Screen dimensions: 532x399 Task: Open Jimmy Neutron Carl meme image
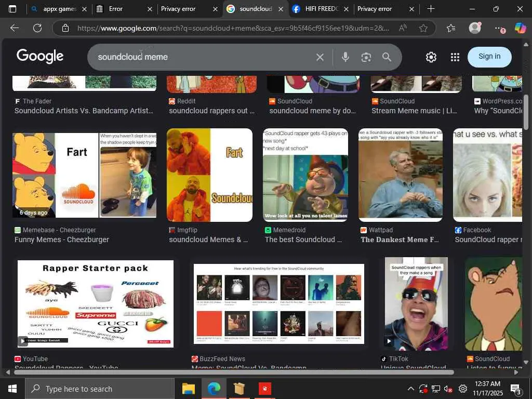[x=305, y=175]
